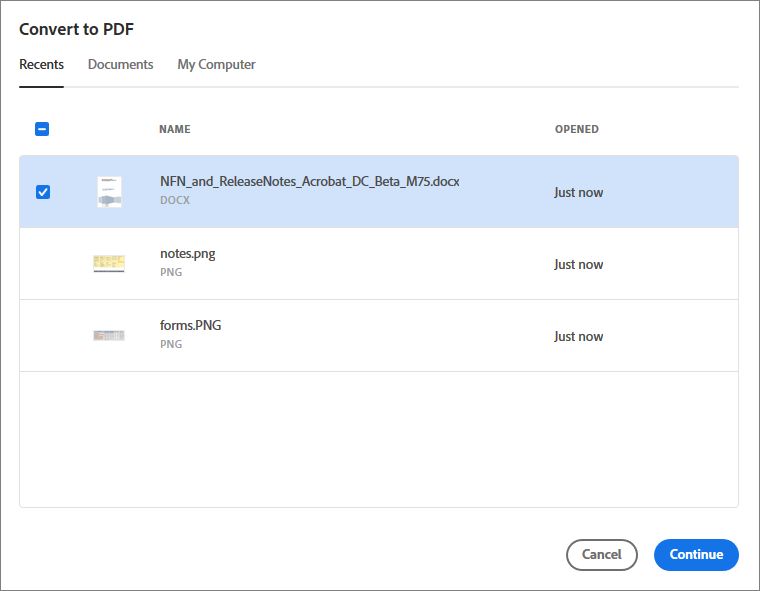
Task: Click the notes.png thumbnail image
Action: click(109, 264)
